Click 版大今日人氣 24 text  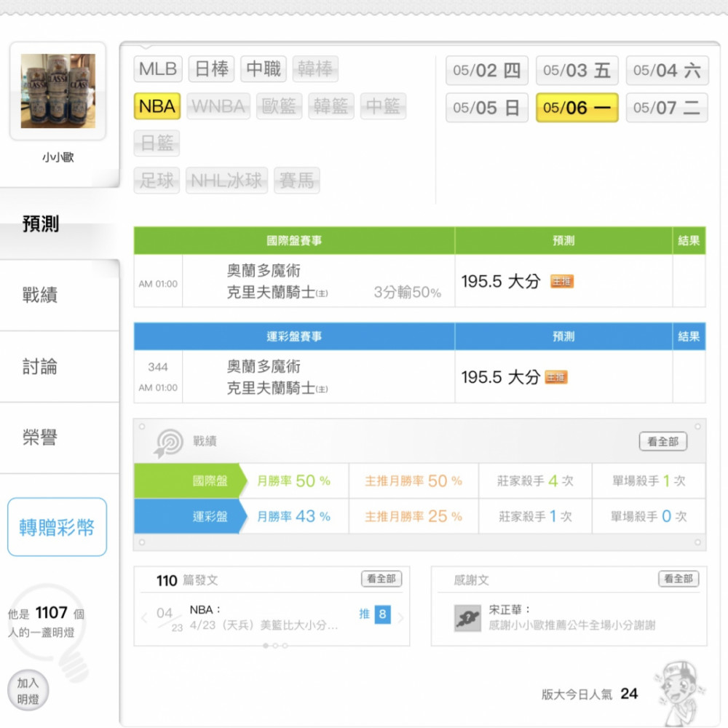tap(590, 694)
